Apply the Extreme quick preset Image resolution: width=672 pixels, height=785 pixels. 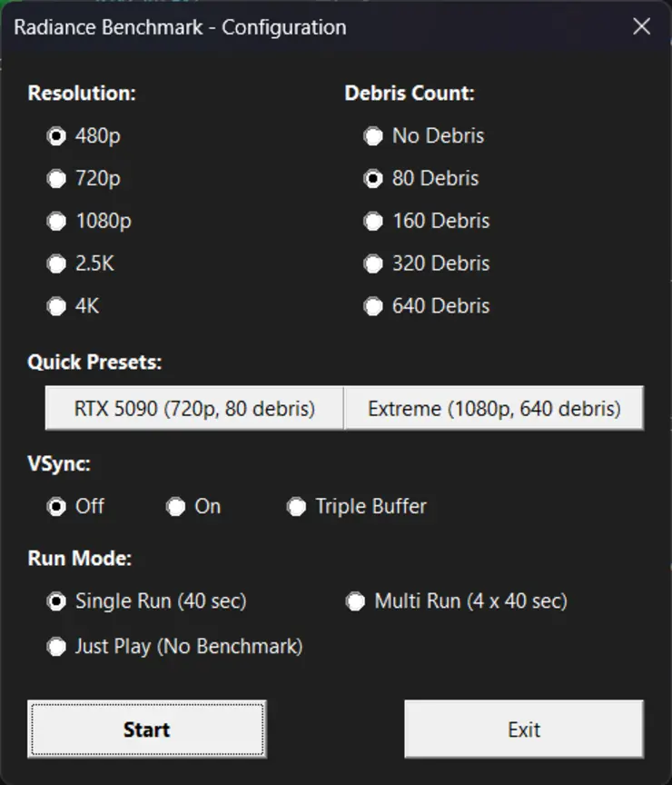tap(494, 408)
